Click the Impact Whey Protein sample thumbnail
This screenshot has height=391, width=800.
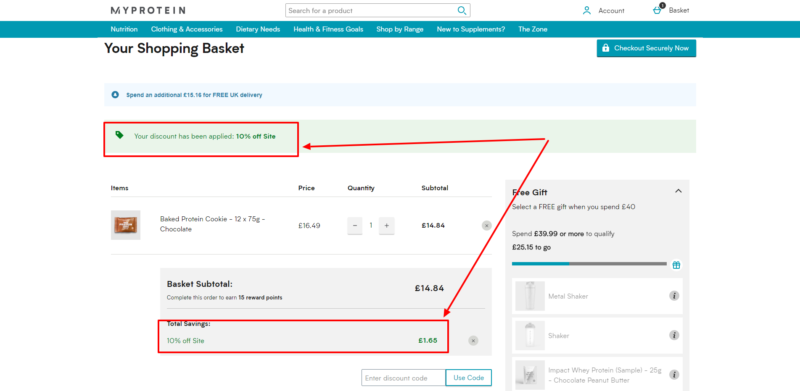click(x=530, y=375)
